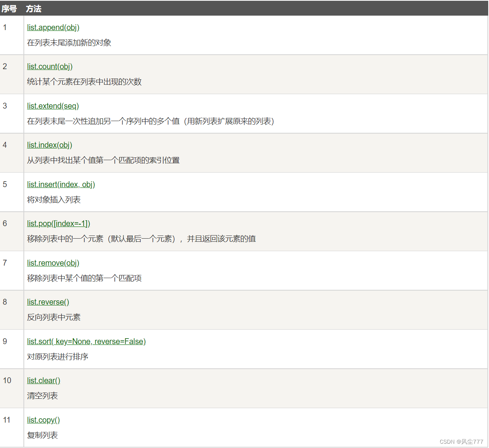Viewport: 489px width, 448px height.
Task: Click row number 4 cell
Action: pos(12,153)
